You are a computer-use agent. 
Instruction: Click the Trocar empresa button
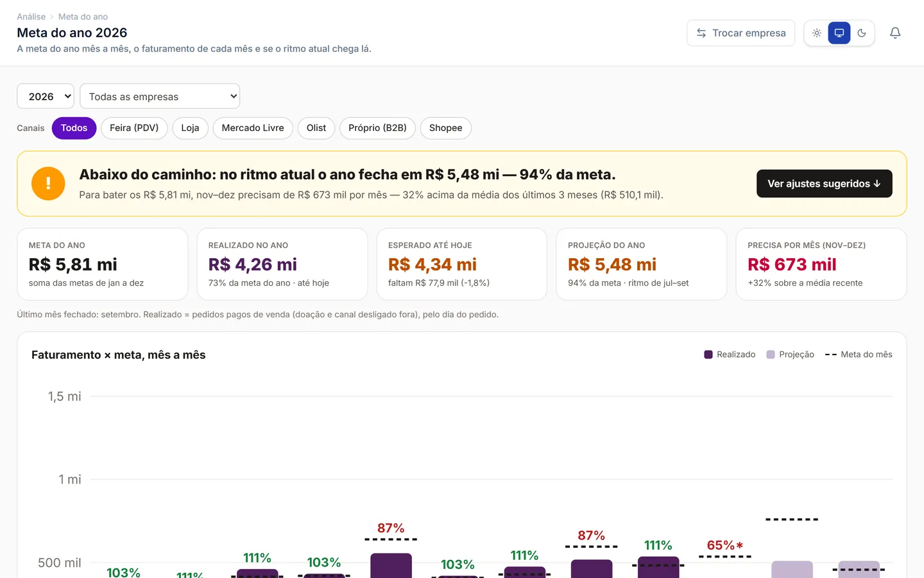(740, 33)
